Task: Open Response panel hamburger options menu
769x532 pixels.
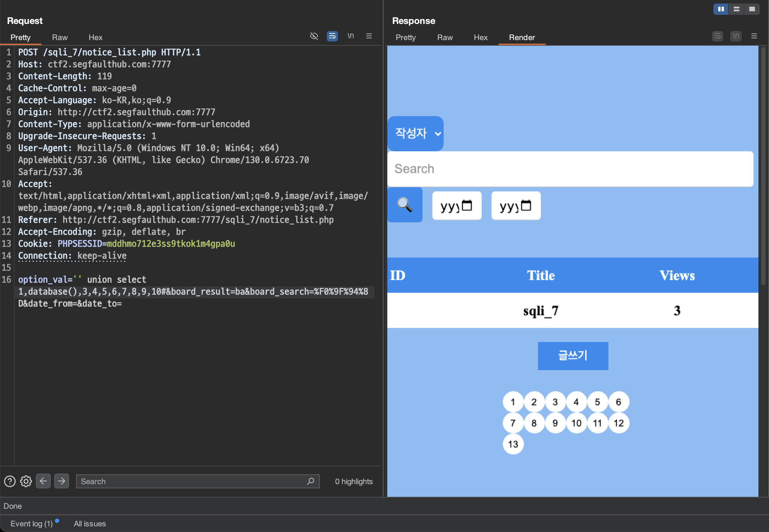Action: pyautogui.click(x=754, y=36)
